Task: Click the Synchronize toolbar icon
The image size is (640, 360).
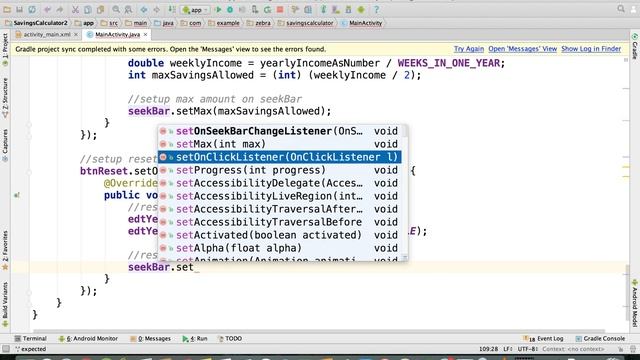Action: tap(32, 9)
